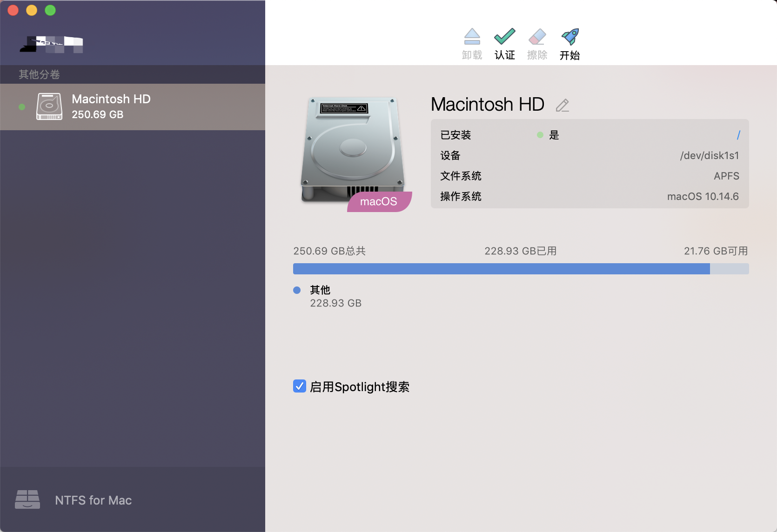Click the pencil icon to rename Macintosh HD
Viewport: 777px width, 532px height.
click(563, 105)
